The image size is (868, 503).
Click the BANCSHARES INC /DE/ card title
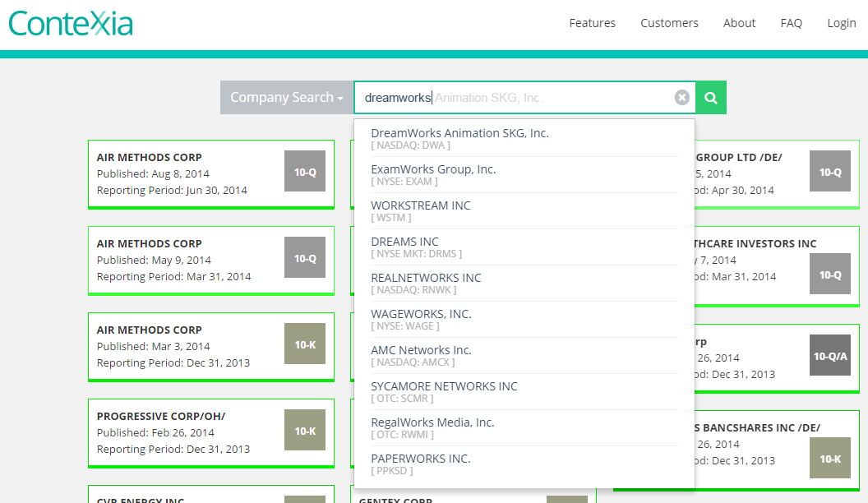point(758,427)
